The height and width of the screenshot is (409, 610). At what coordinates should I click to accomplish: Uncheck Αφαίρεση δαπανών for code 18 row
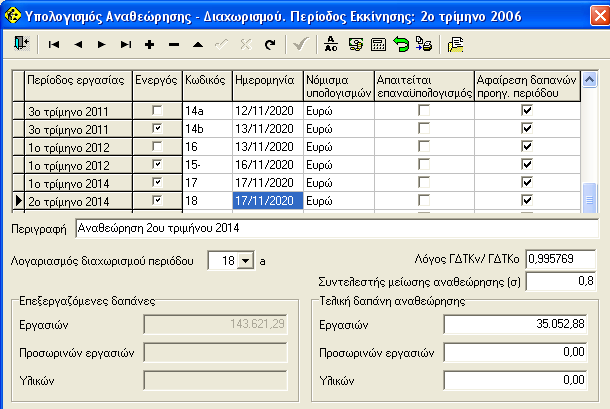click(x=526, y=201)
